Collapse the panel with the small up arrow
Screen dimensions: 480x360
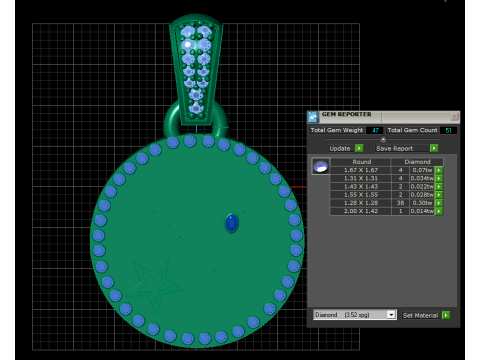[383, 139]
